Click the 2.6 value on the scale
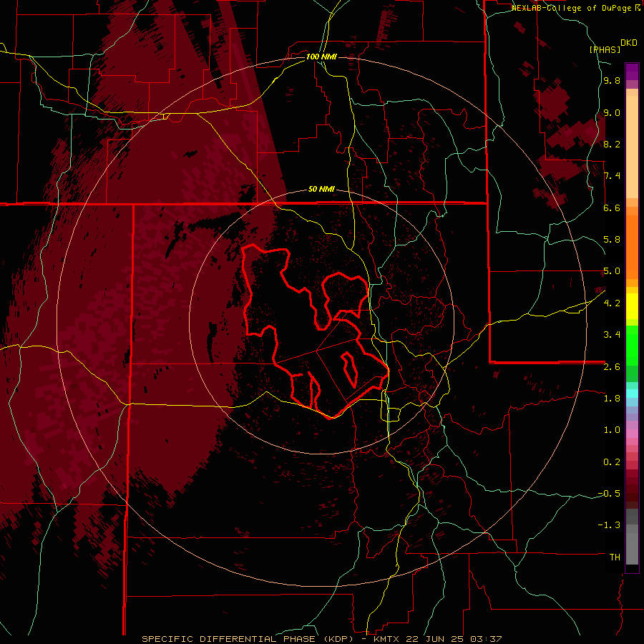 pyautogui.click(x=612, y=367)
